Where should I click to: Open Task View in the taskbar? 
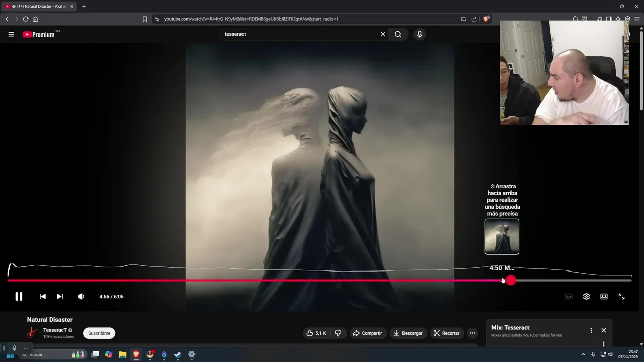coord(95,355)
